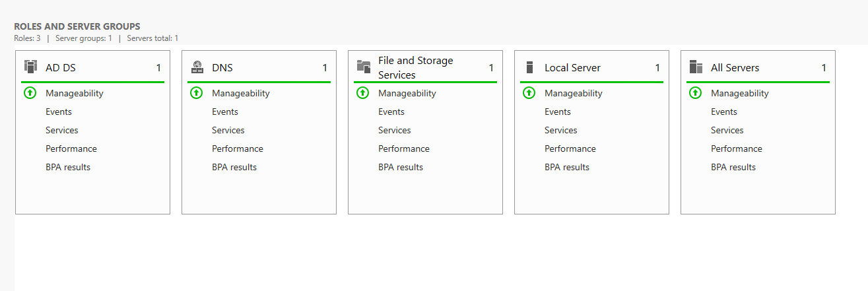Click the DNS role icon
Screen dimensions: 868x291
[x=197, y=67]
